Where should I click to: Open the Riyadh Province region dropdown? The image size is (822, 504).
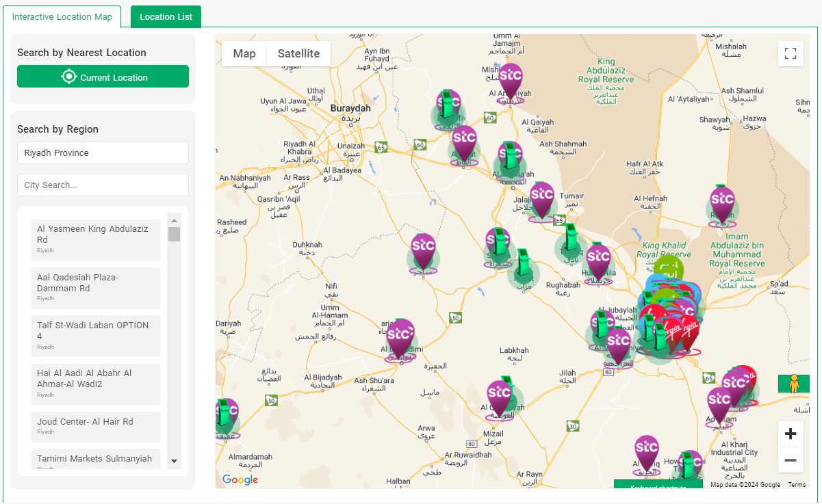click(103, 152)
